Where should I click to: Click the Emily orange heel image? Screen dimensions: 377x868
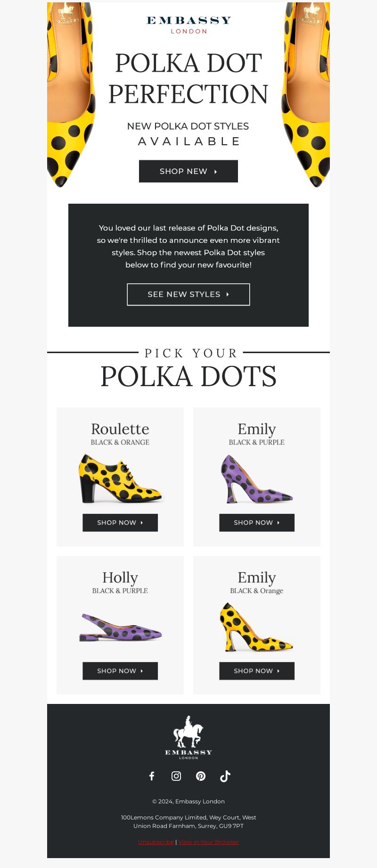257,627
